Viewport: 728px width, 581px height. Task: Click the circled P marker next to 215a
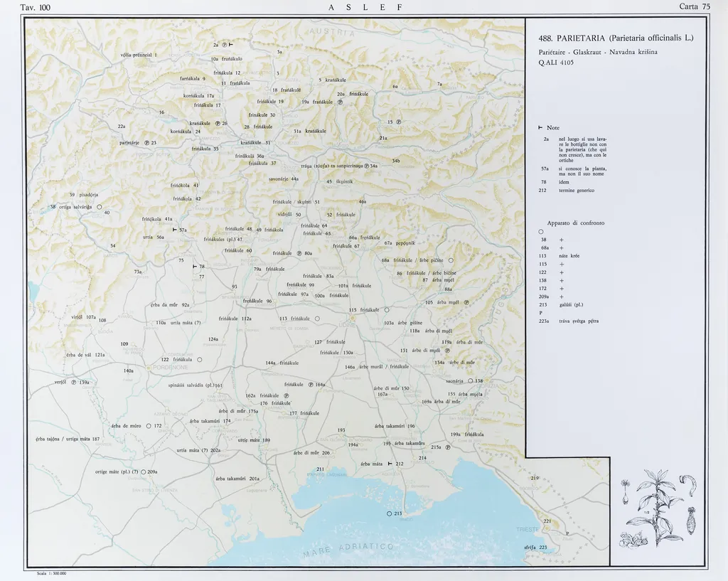(447, 448)
